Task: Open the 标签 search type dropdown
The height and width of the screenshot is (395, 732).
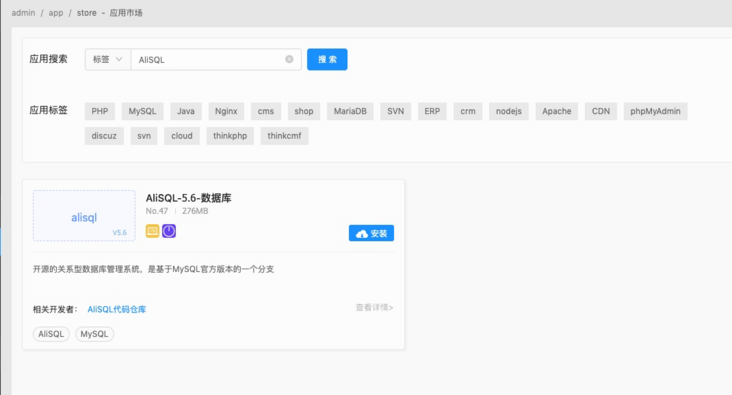Action: [x=108, y=59]
